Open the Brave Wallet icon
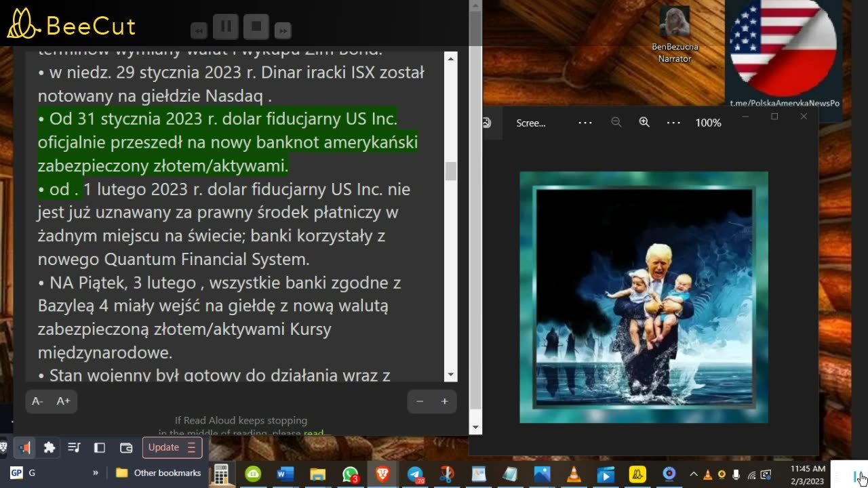 pyautogui.click(x=125, y=447)
